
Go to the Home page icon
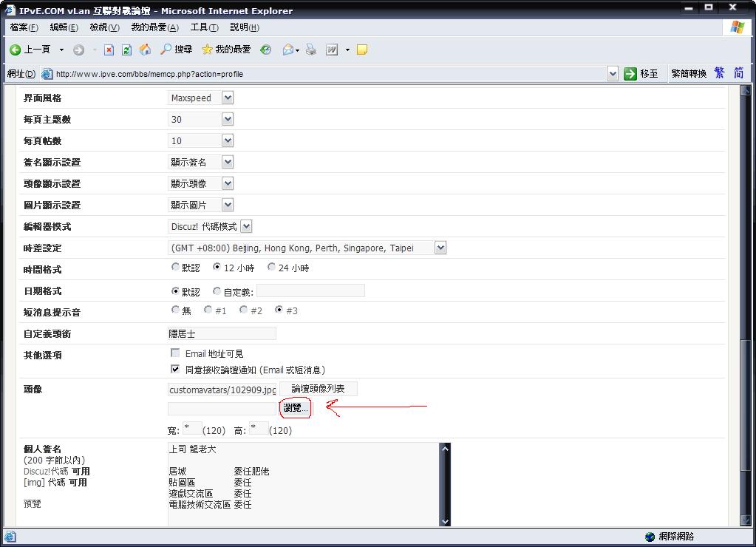click(145, 50)
